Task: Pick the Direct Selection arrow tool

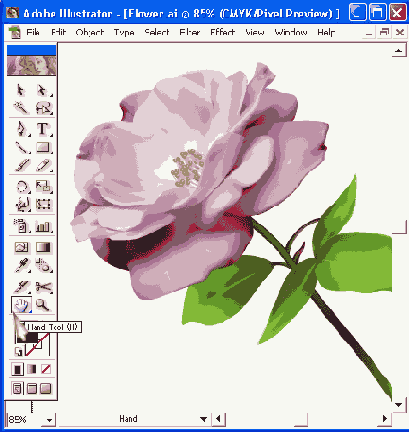Action: click(43, 90)
